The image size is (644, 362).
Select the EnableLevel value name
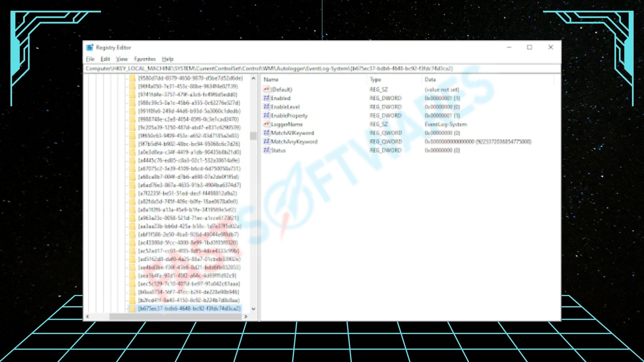click(x=285, y=107)
